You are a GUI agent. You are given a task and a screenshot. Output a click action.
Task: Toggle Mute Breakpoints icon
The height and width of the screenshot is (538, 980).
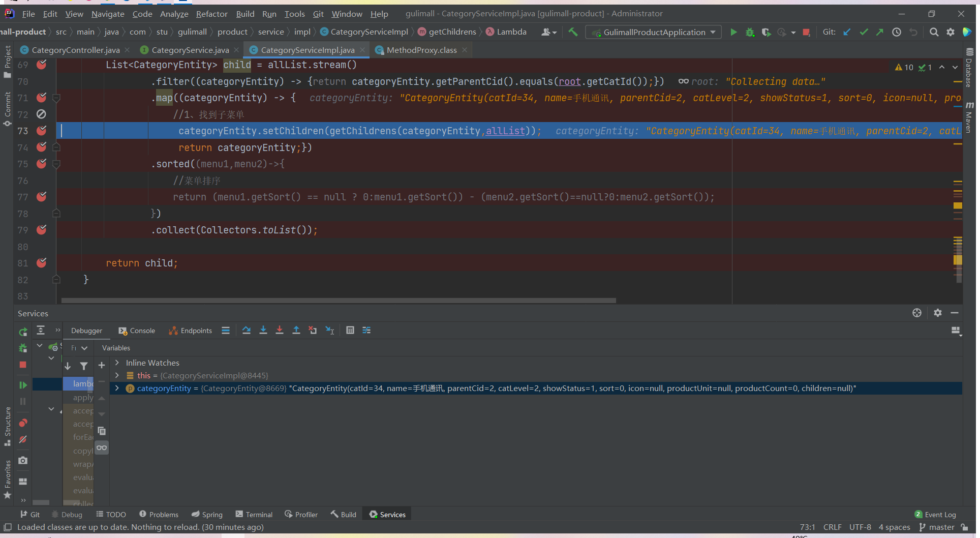pyautogui.click(x=23, y=439)
